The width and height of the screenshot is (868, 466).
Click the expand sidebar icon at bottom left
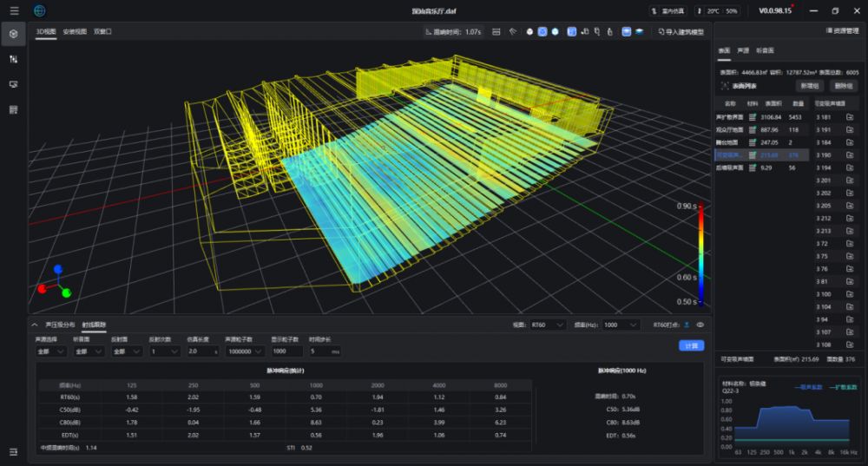13,451
